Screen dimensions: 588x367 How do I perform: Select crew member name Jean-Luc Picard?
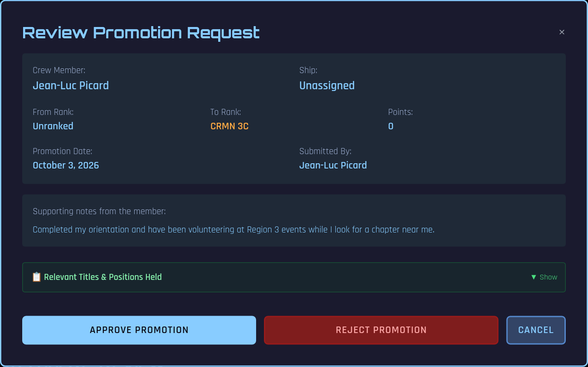tap(71, 85)
